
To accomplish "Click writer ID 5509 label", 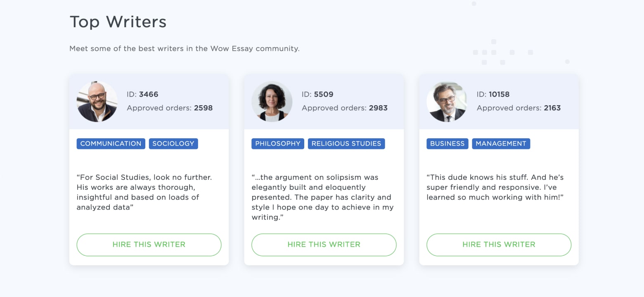I will [x=317, y=94].
